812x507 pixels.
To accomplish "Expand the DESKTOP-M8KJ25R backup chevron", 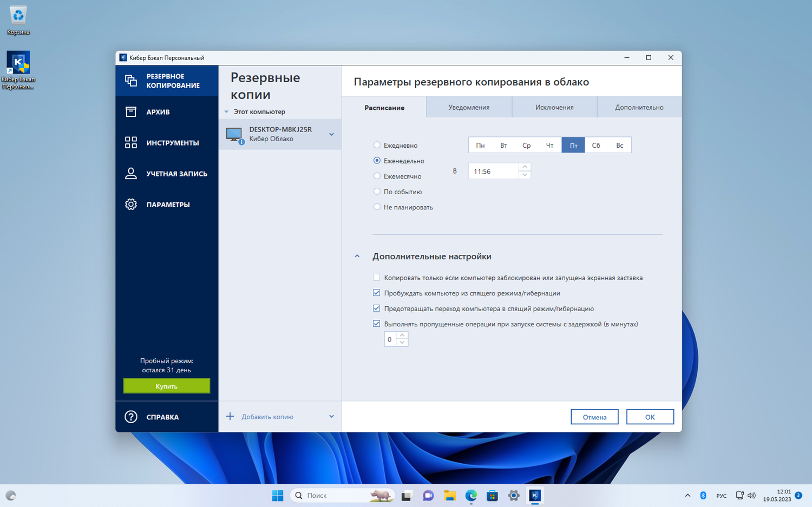I will pos(331,134).
